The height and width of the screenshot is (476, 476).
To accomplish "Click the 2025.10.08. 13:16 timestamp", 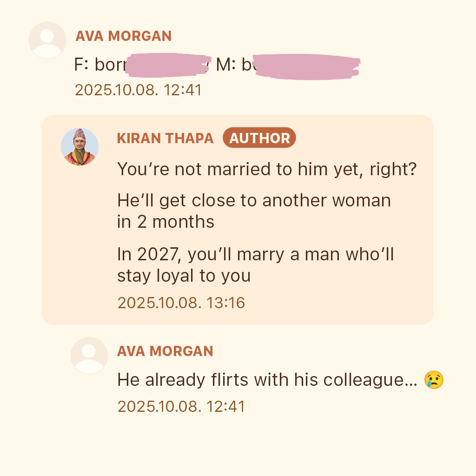I will point(181,303).
